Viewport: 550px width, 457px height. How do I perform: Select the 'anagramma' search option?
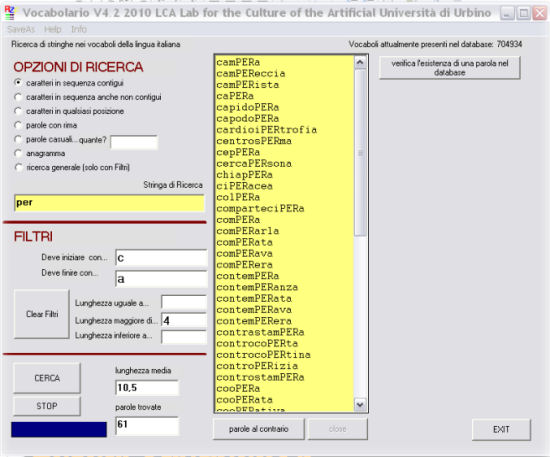click(x=18, y=153)
